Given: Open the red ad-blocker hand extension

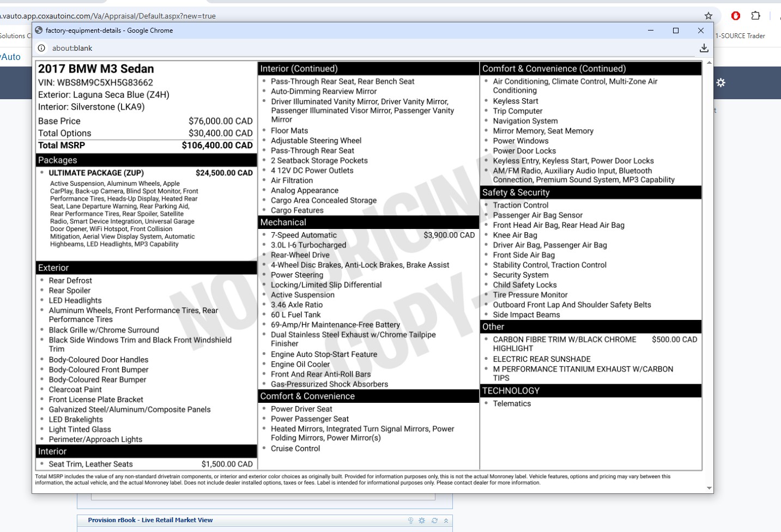Looking at the screenshot, I should (x=736, y=16).
